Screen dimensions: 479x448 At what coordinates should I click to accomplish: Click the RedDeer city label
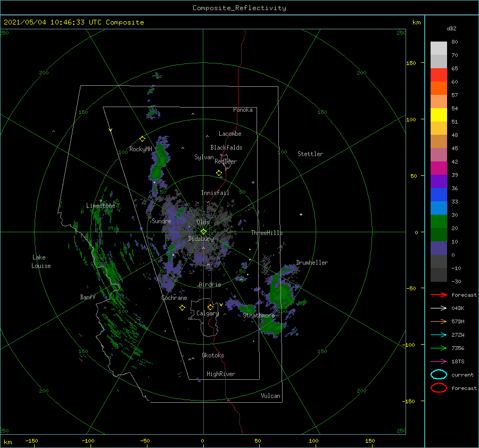(x=226, y=161)
